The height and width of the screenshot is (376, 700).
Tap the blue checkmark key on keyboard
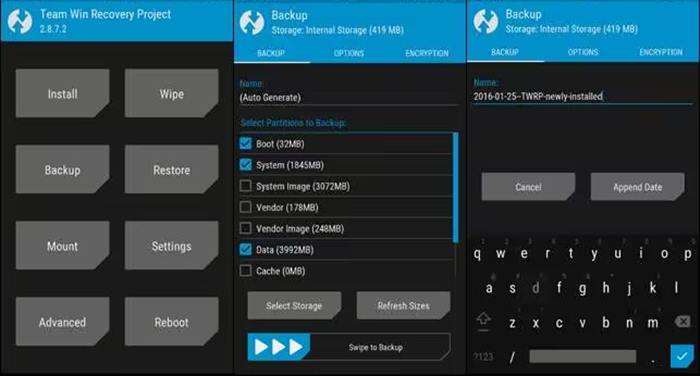point(682,356)
